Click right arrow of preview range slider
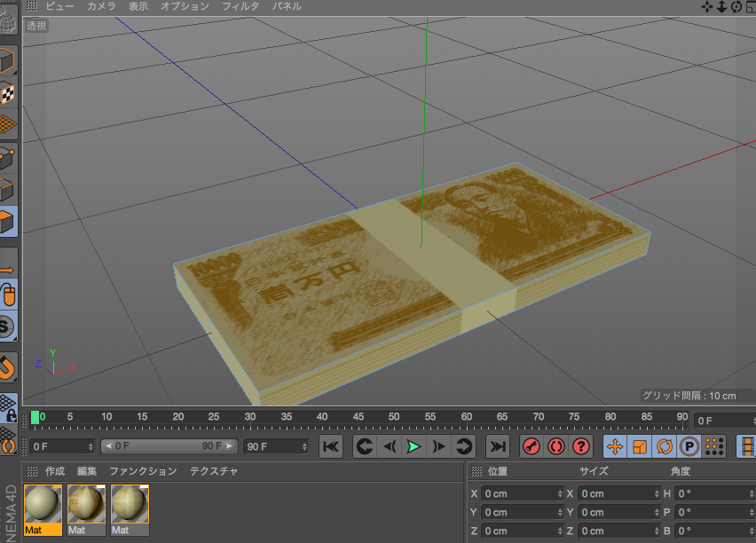 tap(230, 446)
